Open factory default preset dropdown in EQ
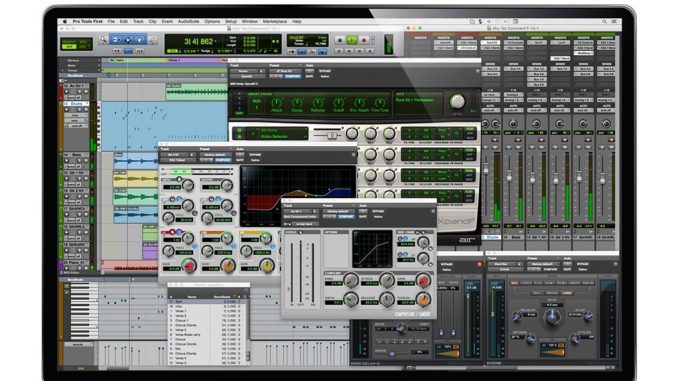Viewport: 678px width, 381px height. click(x=216, y=155)
